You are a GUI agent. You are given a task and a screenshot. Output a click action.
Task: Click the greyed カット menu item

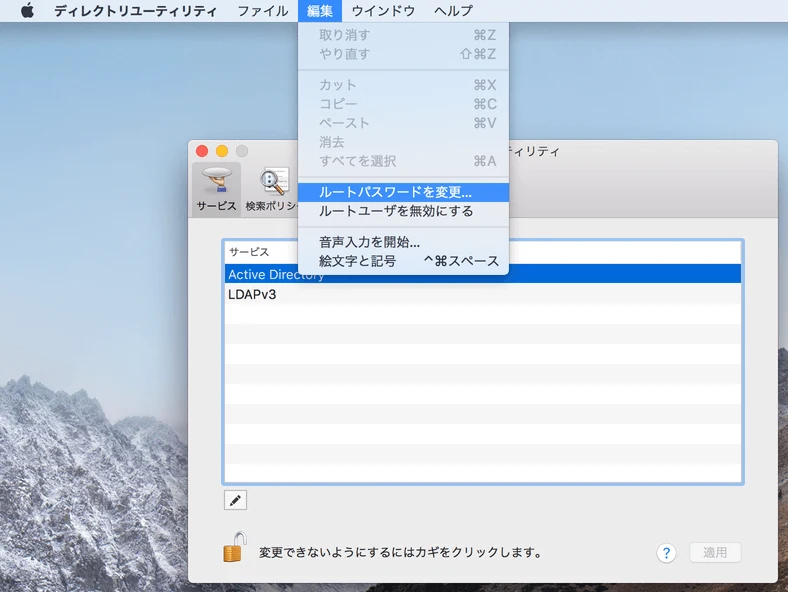[x=403, y=85]
